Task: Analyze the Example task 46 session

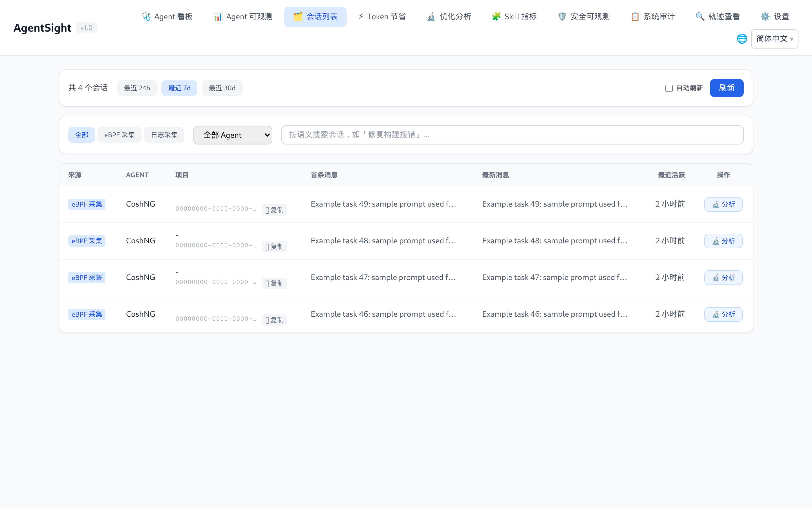Action: (723, 314)
